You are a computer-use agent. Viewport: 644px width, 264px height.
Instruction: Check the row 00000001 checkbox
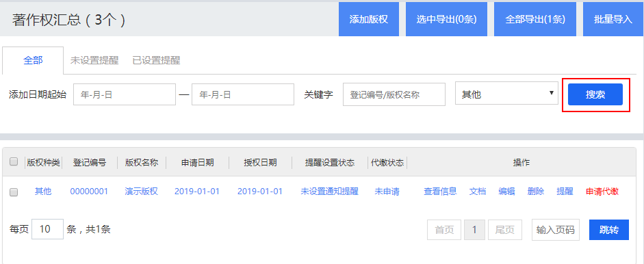[x=14, y=192]
